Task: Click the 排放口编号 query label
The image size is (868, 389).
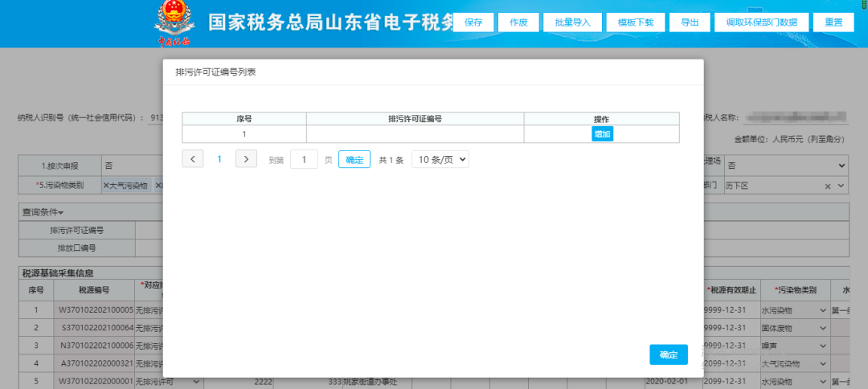Action: coord(77,248)
